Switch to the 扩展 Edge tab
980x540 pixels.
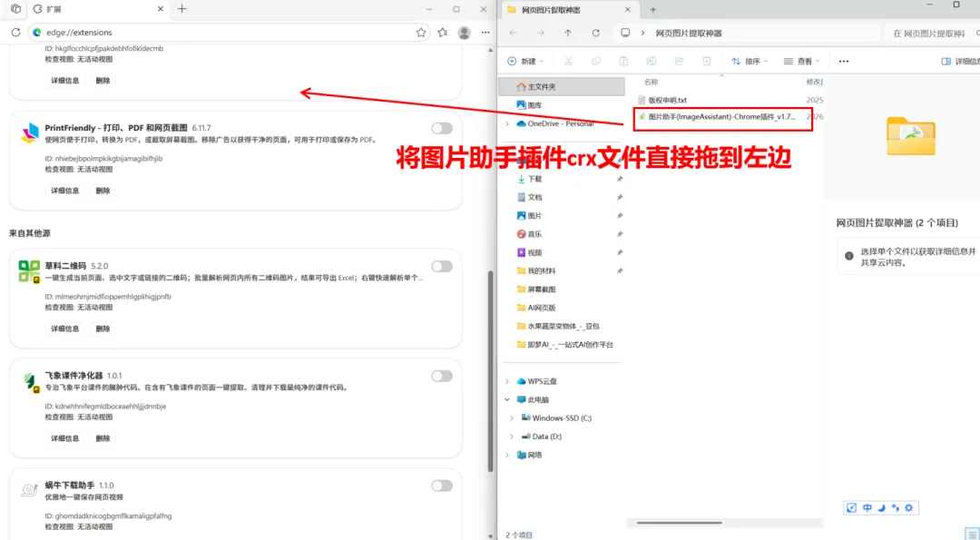click(x=98, y=9)
